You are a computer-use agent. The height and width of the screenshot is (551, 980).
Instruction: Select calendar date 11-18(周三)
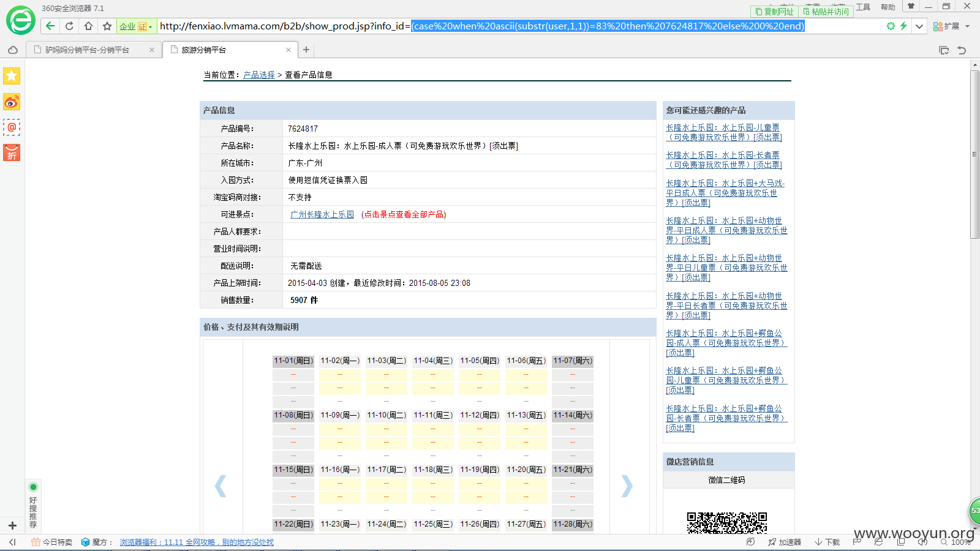pos(433,470)
